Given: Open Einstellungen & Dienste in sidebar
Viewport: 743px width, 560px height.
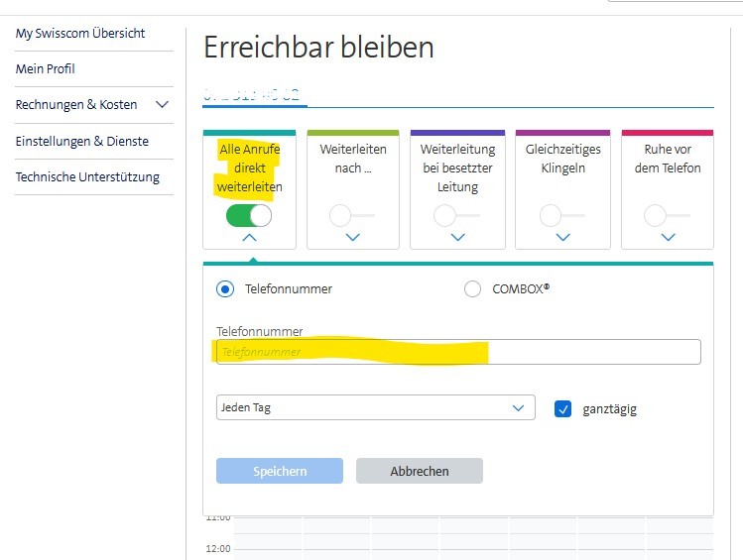Looking at the screenshot, I should pos(82,141).
